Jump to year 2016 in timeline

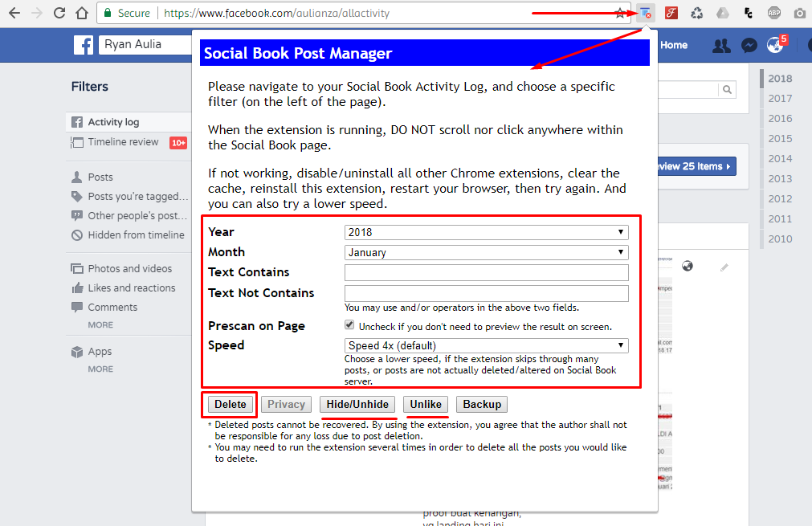780,119
